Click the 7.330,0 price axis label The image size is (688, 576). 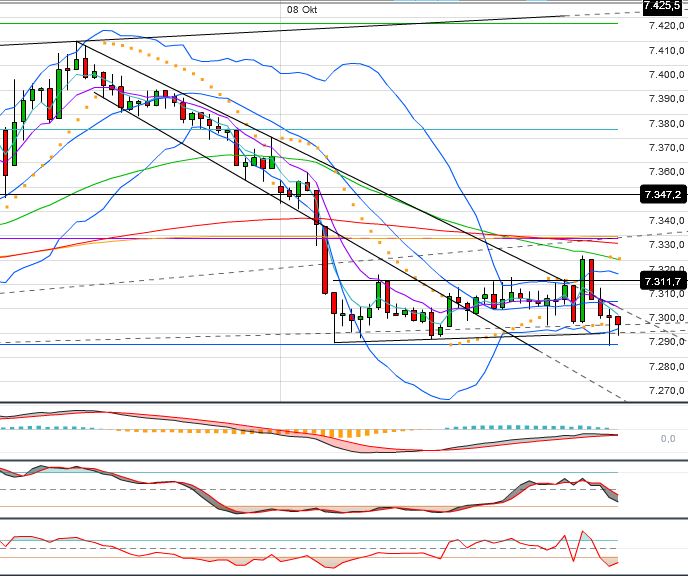point(666,244)
